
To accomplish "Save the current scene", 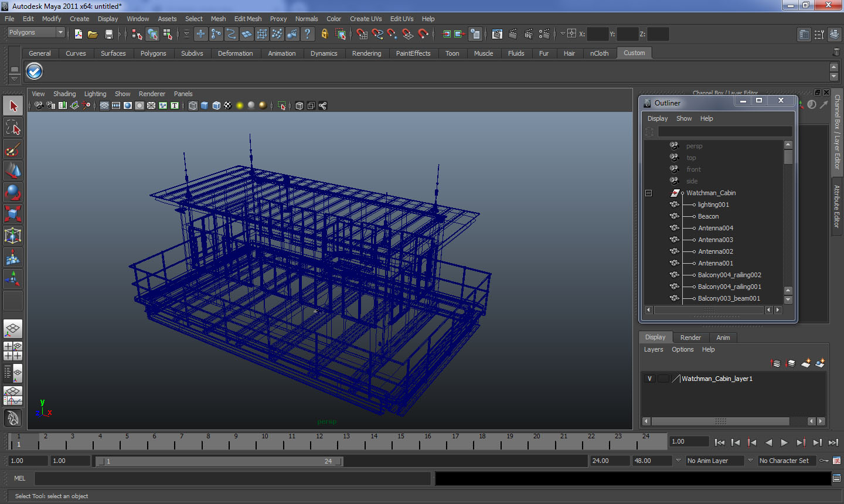I will (x=108, y=34).
